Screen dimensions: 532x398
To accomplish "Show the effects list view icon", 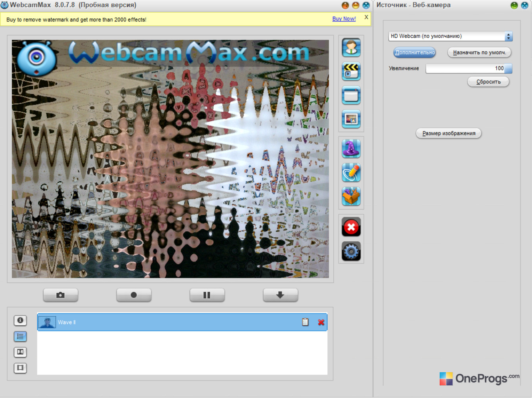I will [20, 336].
